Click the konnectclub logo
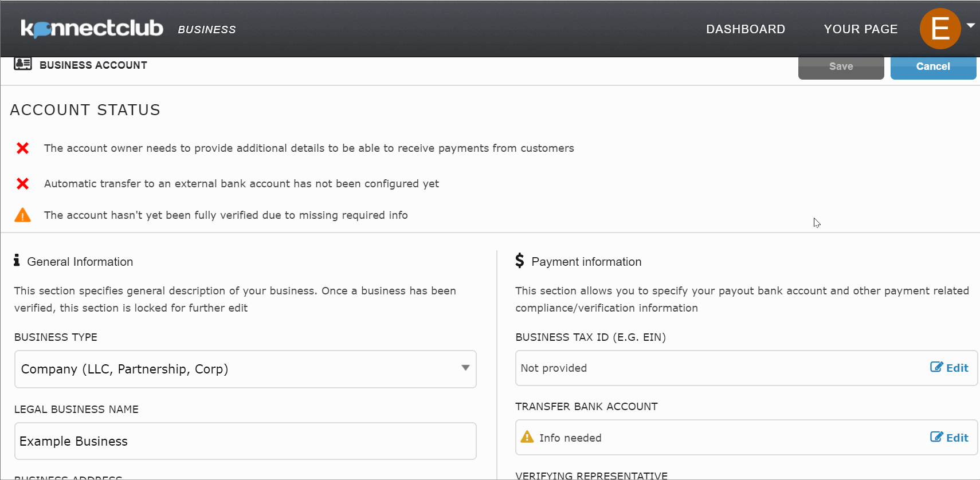 point(92,28)
